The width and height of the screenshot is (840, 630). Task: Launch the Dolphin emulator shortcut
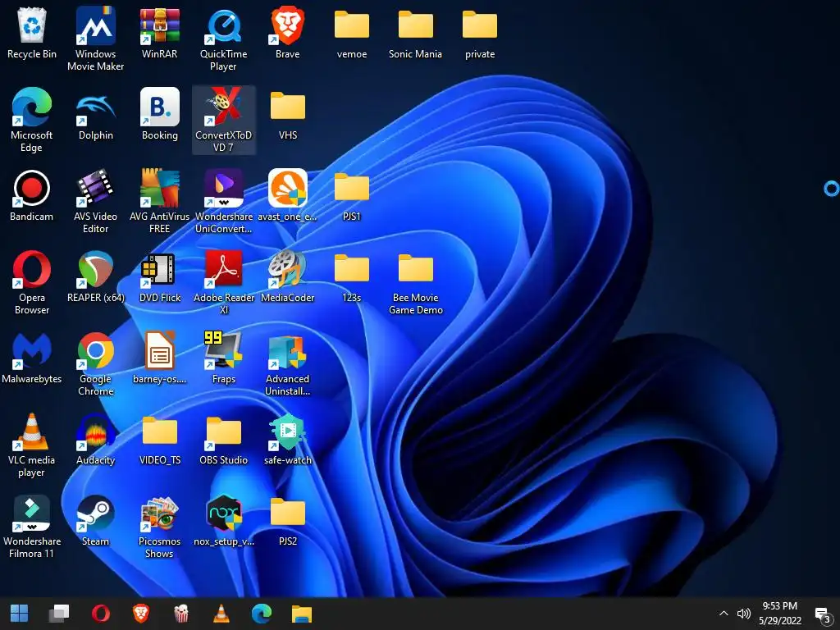95,115
